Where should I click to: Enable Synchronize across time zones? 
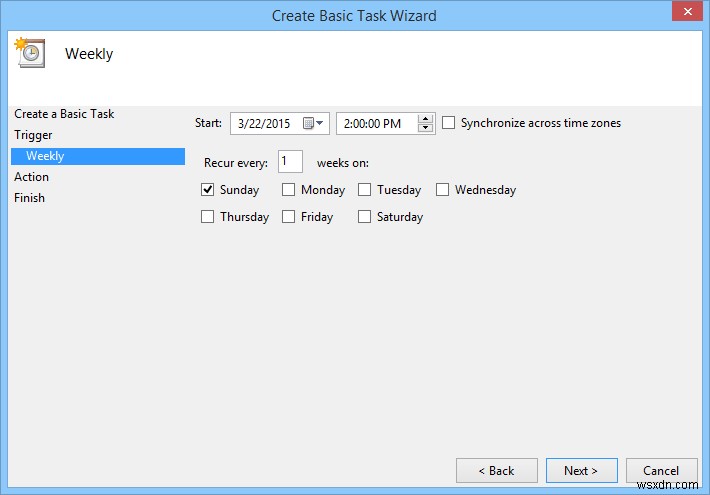448,123
